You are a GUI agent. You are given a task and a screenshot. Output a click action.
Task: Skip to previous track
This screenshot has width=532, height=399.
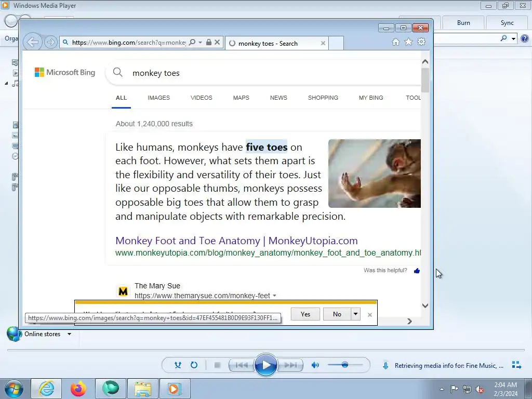click(241, 365)
